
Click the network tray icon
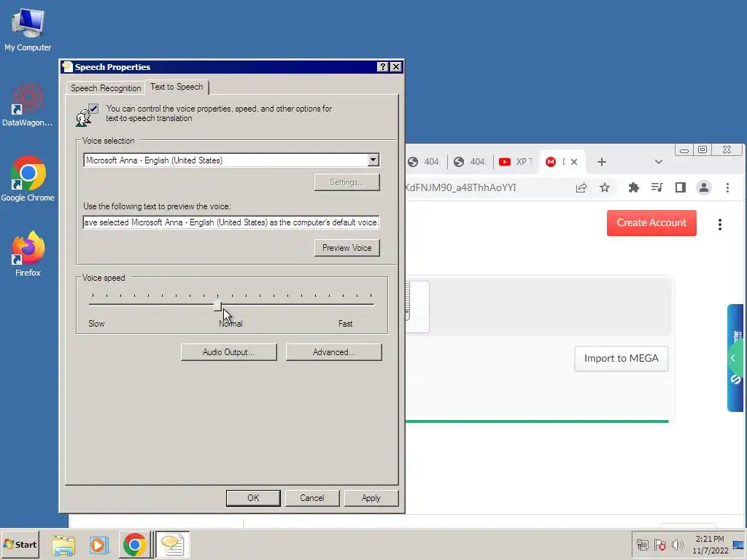642,545
